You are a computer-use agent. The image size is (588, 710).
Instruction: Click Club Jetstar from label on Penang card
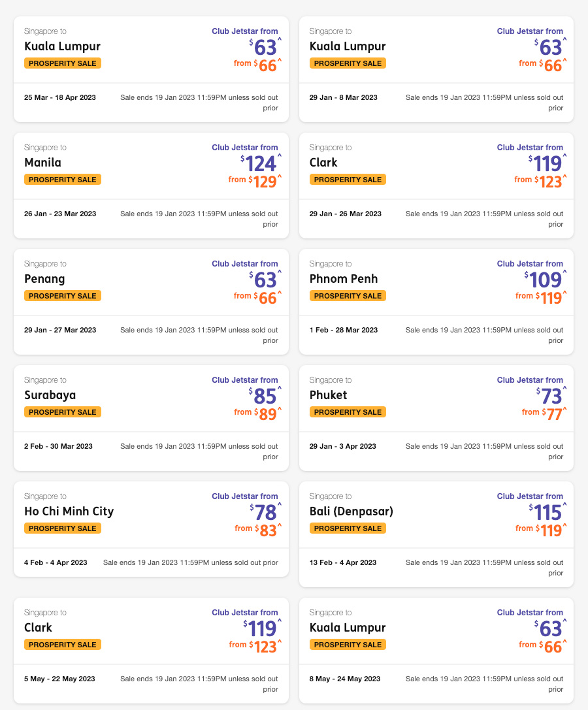[x=245, y=263]
